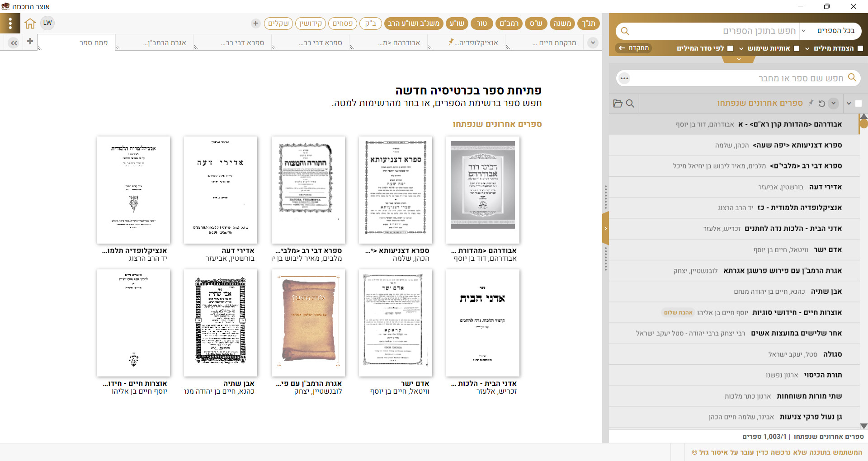868x461 pixels.
Task: Click the תנ"ך shortcut button
Action: (589, 24)
